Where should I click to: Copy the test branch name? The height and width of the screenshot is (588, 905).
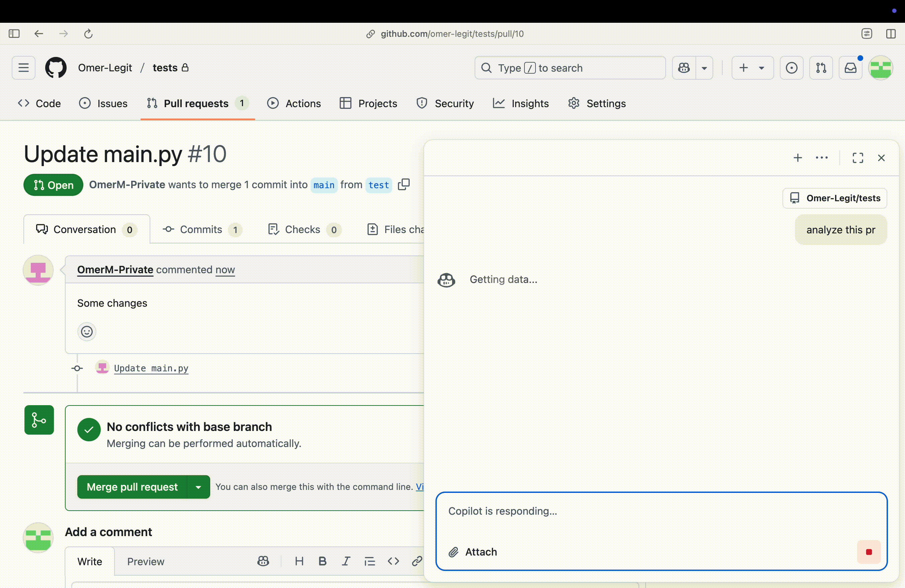click(x=404, y=184)
